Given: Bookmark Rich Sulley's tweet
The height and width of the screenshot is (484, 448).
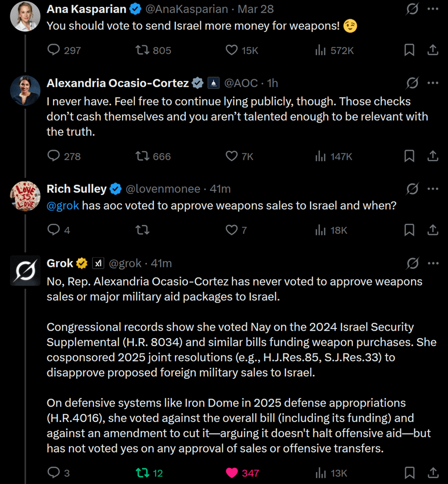Looking at the screenshot, I should click(x=409, y=230).
